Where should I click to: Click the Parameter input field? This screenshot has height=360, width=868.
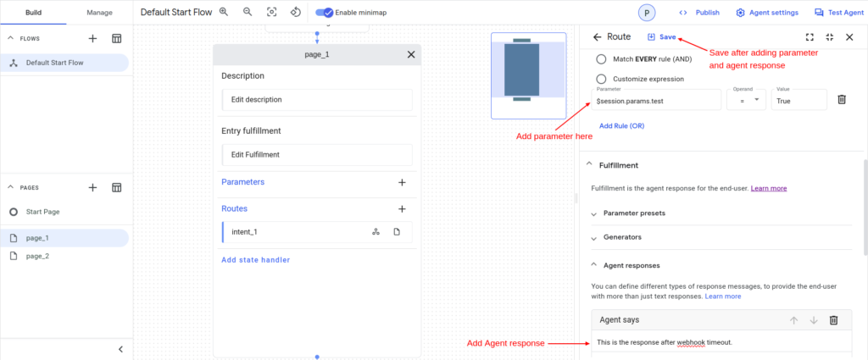coord(657,101)
